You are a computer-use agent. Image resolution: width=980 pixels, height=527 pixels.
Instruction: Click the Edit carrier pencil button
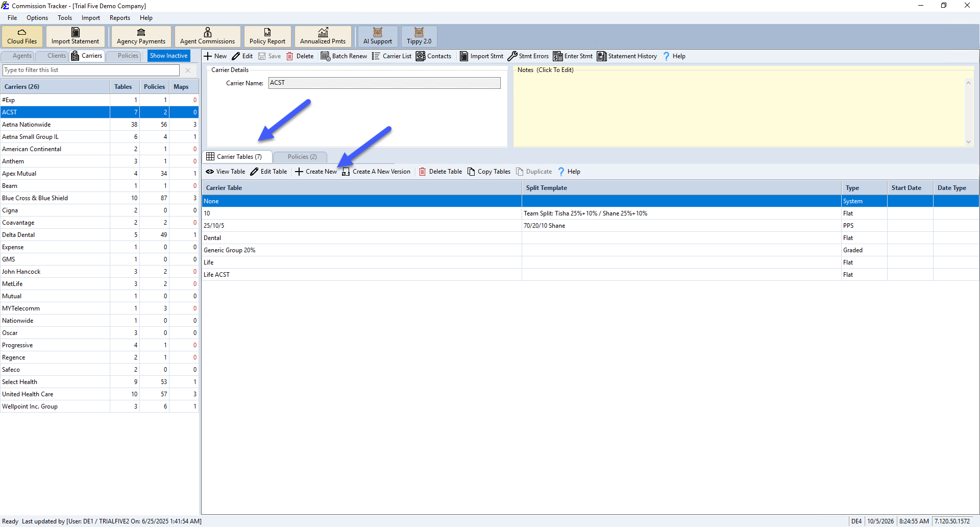click(x=242, y=56)
